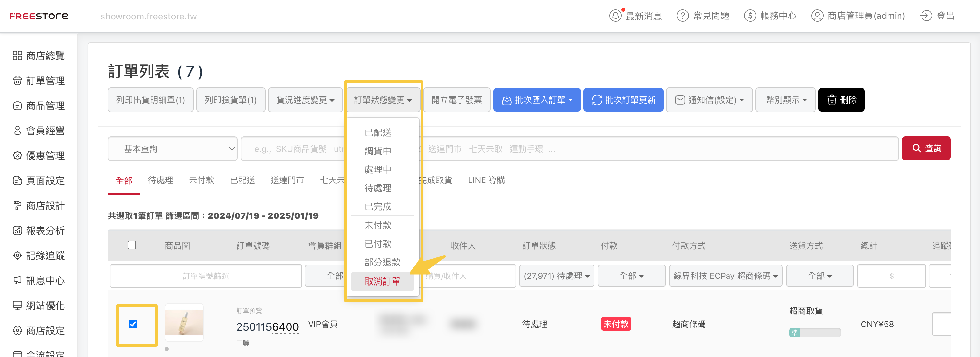This screenshot has width=980, height=357.
Task: Click 列印撿貨單(1) button
Action: (231, 100)
